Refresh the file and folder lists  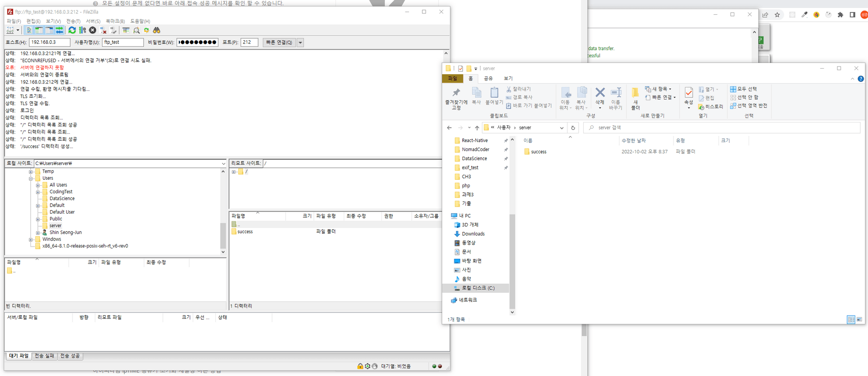(x=72, y=30)
